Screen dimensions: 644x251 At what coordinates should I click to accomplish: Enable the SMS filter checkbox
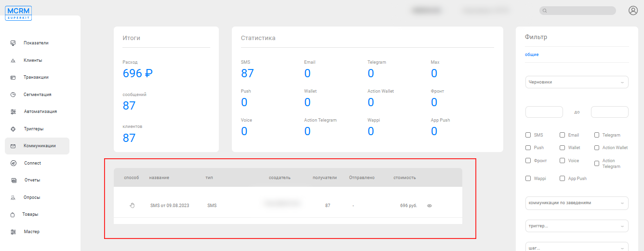tap(528, 135)
